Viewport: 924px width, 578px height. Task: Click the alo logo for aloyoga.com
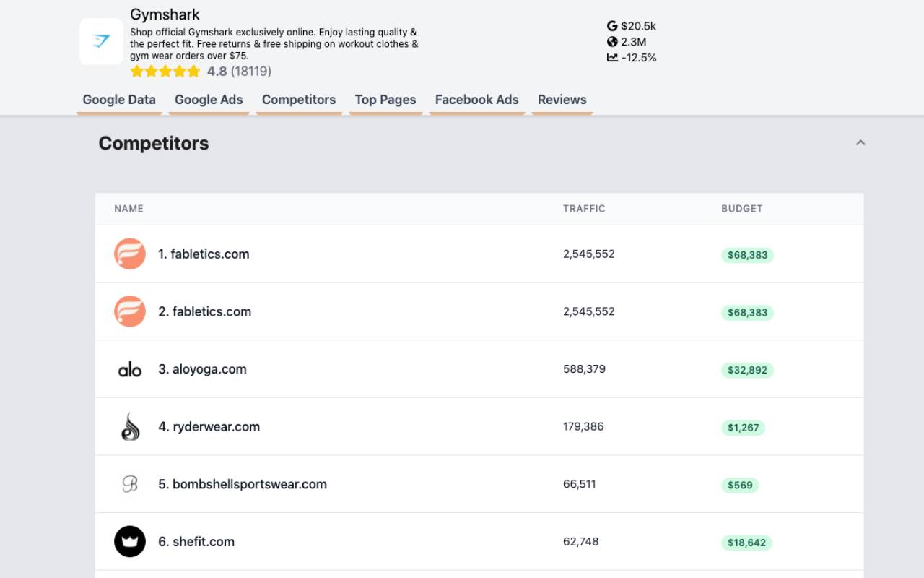pos(130,369)
